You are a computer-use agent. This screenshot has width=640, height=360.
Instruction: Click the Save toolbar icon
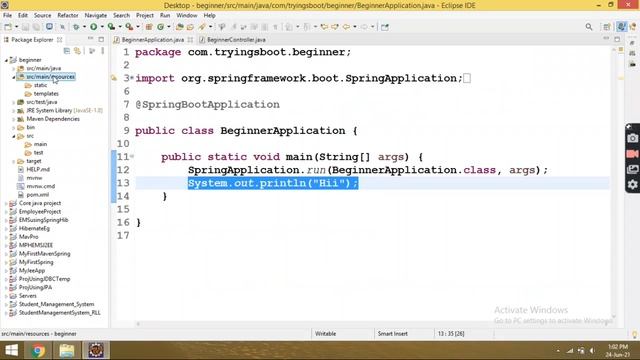[25, 27]
